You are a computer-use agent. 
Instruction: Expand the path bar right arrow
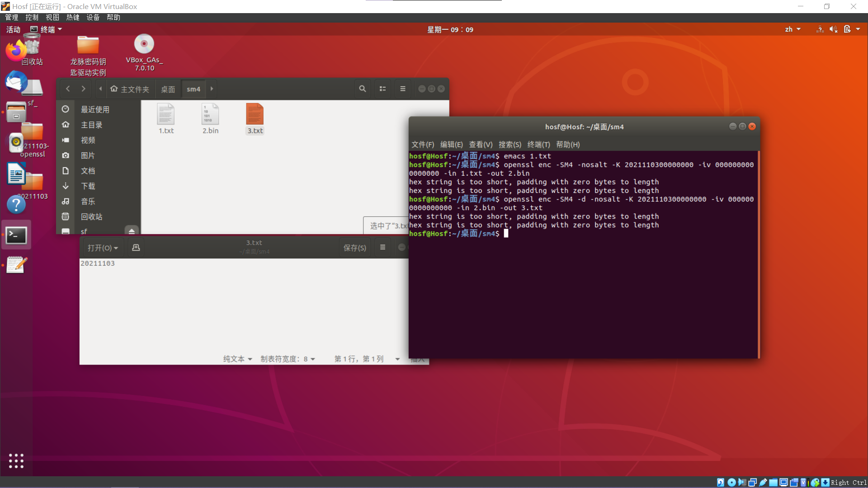[x=212, y=89]
